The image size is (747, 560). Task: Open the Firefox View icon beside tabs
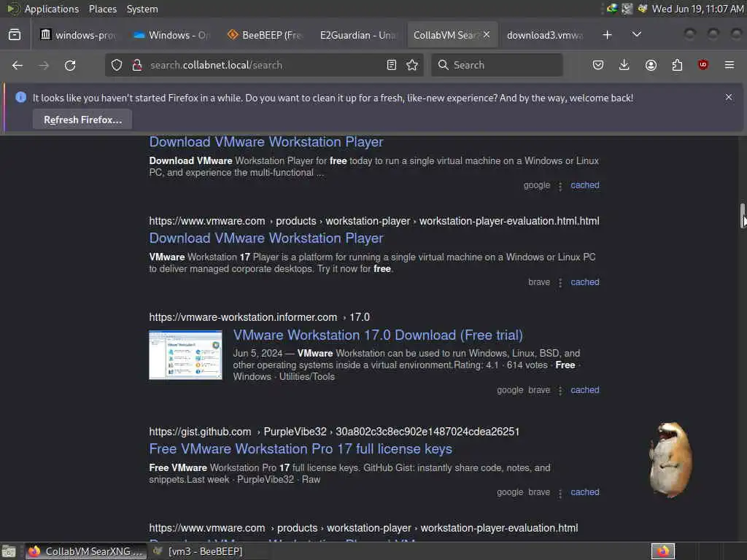[x=15, y=35]
